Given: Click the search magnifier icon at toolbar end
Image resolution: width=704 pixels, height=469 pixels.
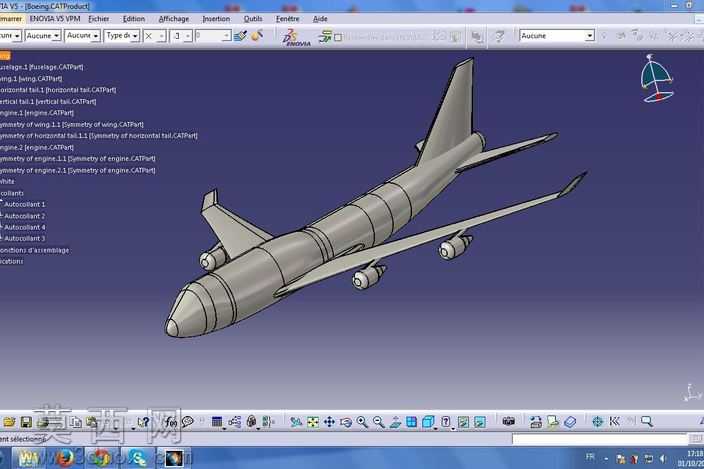Looking at the screenshot, I should point(647,421).
